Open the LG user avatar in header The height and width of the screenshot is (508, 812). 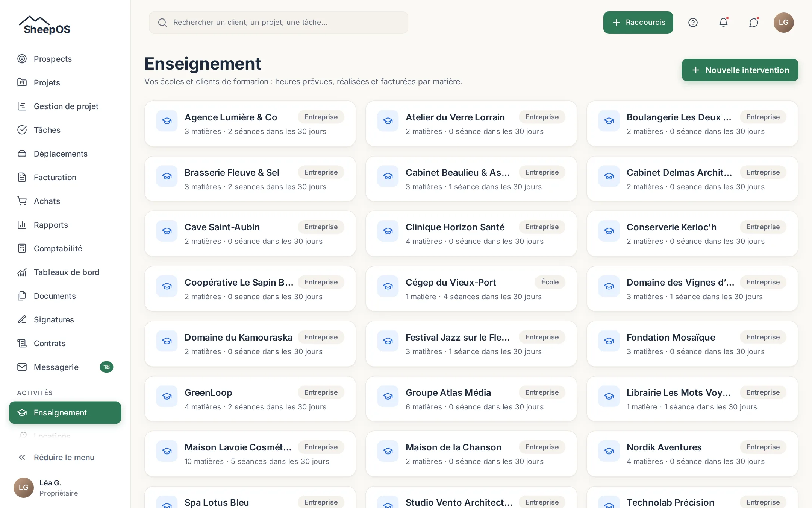784,23
